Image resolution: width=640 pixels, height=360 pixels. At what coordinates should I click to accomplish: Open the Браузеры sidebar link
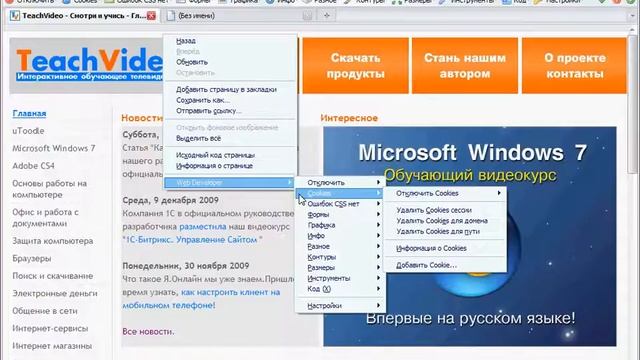point(32,258)
